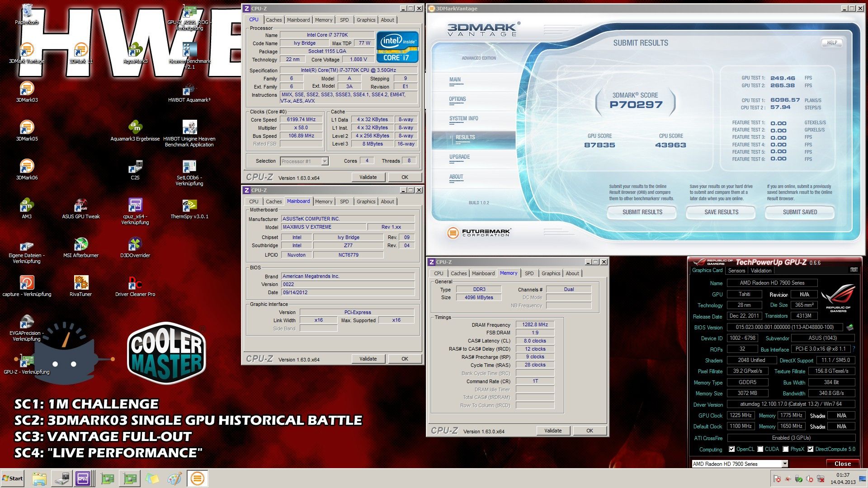Image resolution: width=868 pixels, height=488 pixels.
Task: Click PCI-E bus interface help question mark
Action: coord(854,349)
